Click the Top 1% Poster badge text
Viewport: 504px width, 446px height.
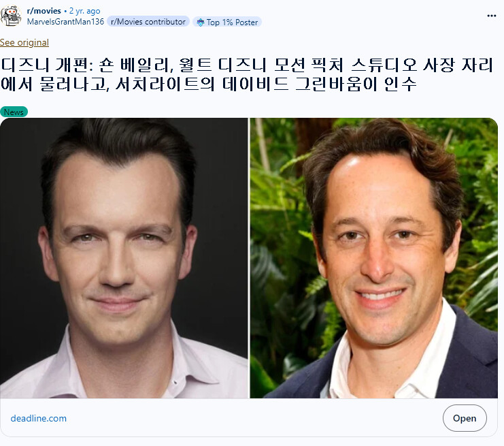click(232, 22)
